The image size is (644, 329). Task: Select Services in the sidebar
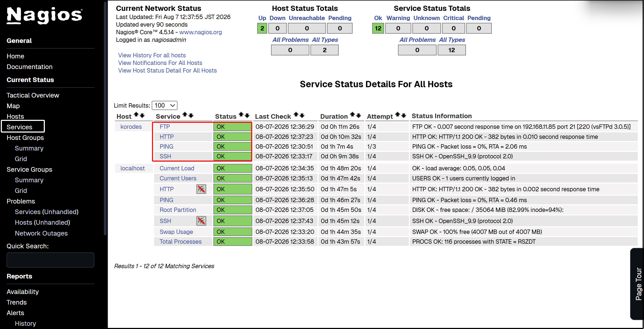[20, 127]
